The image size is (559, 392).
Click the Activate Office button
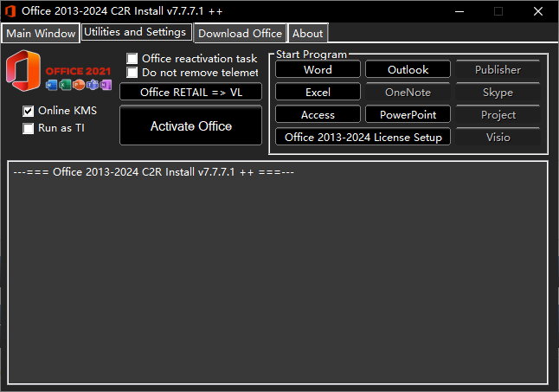(x=190, y=125)
